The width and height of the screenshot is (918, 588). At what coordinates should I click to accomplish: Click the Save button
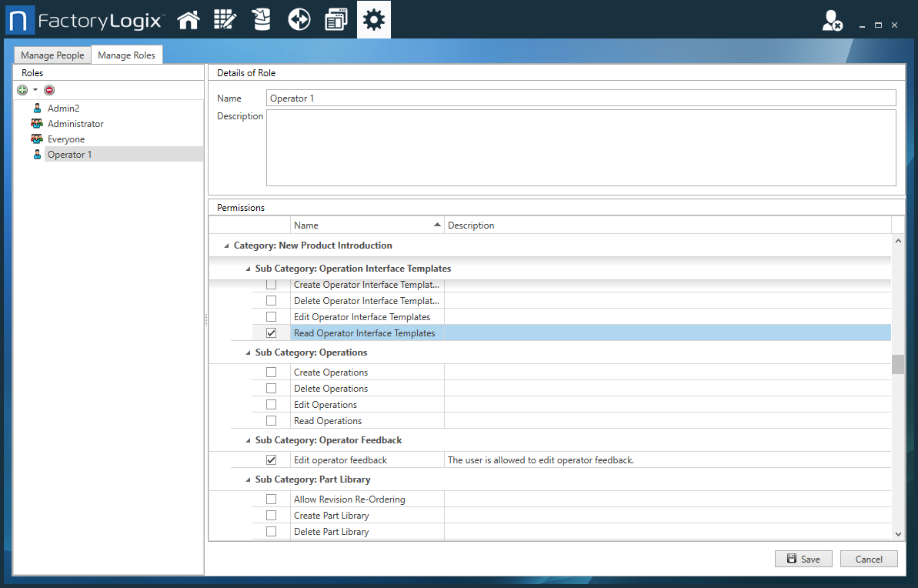coord(803,559)
